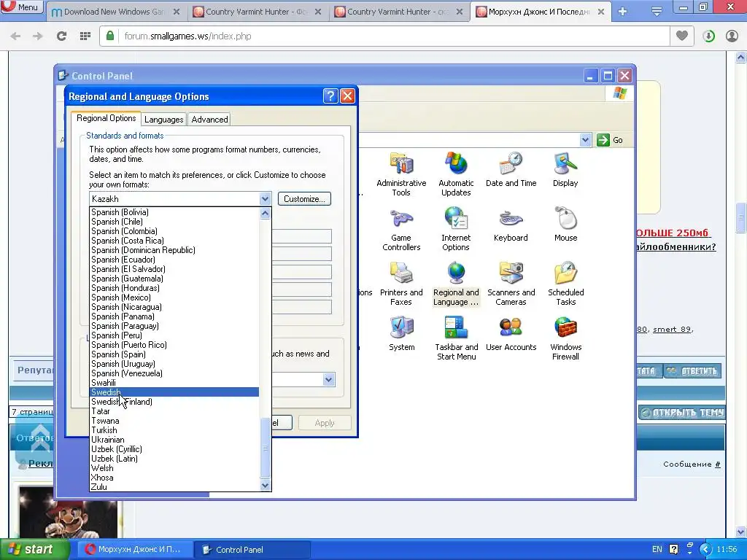Select Regional and Language icon in Control Panel

pyautogui.click(x=456, y=284)
